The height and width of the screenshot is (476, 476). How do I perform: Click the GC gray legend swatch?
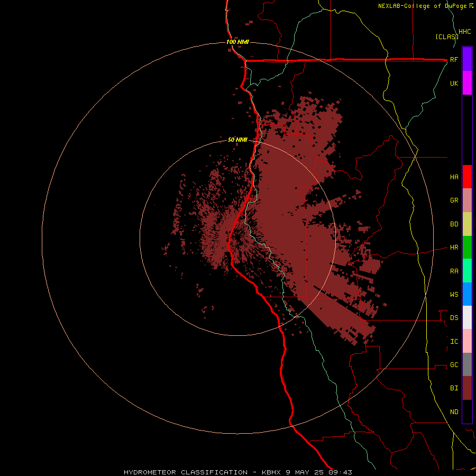tap(467, 364)
